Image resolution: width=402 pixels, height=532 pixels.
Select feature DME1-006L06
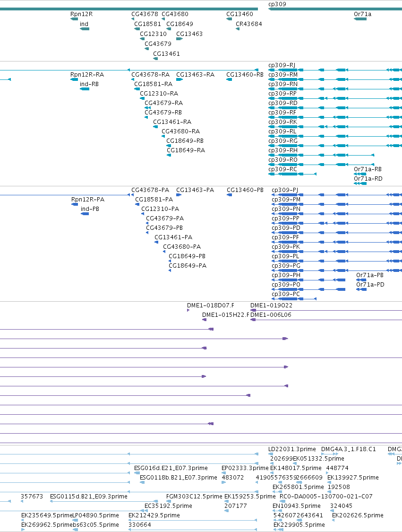(271, 315)
